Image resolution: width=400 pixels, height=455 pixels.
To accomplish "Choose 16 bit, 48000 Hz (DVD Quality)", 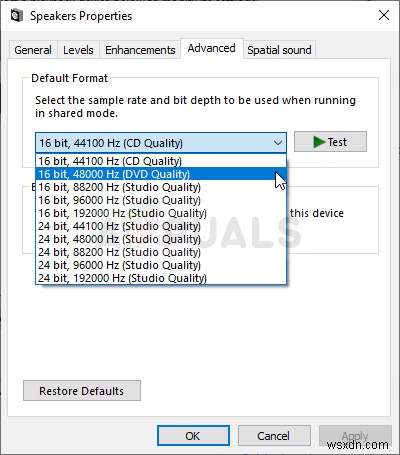I will pos(161,174).
